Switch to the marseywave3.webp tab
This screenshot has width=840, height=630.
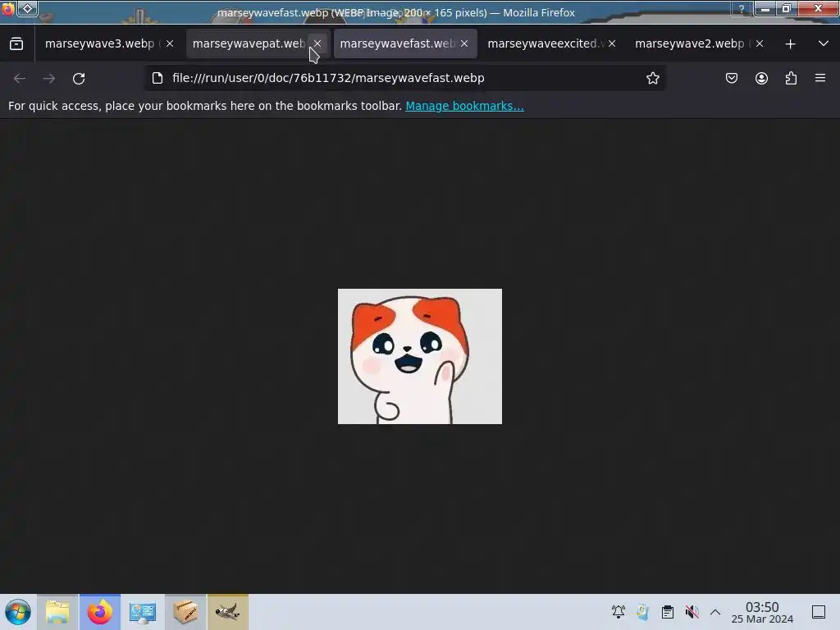(x=109, y=43)
